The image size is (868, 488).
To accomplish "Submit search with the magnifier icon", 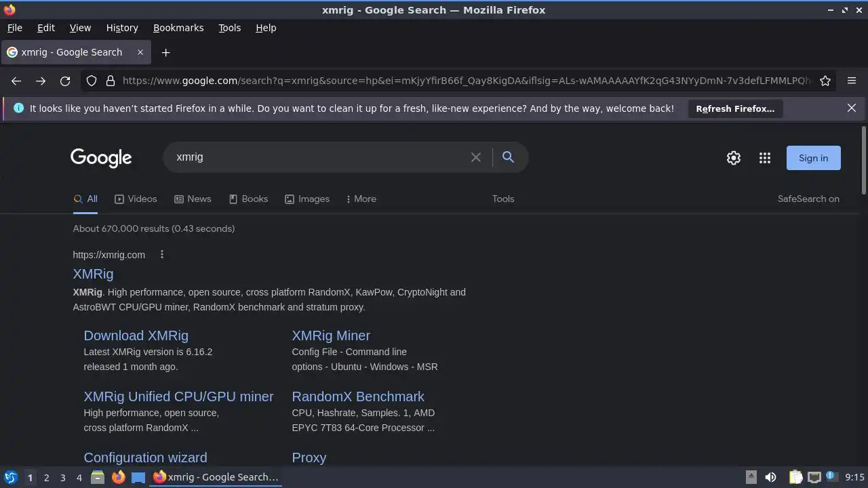I will (x=508, y=157).
